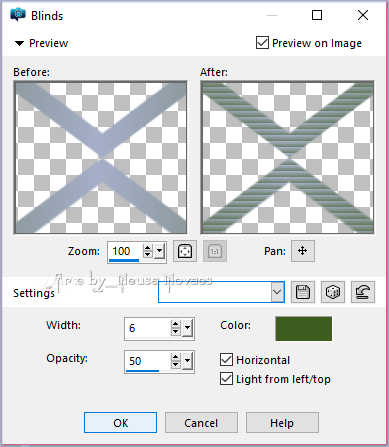Click the reset to default arrow icon

click(x=363, y=292)
